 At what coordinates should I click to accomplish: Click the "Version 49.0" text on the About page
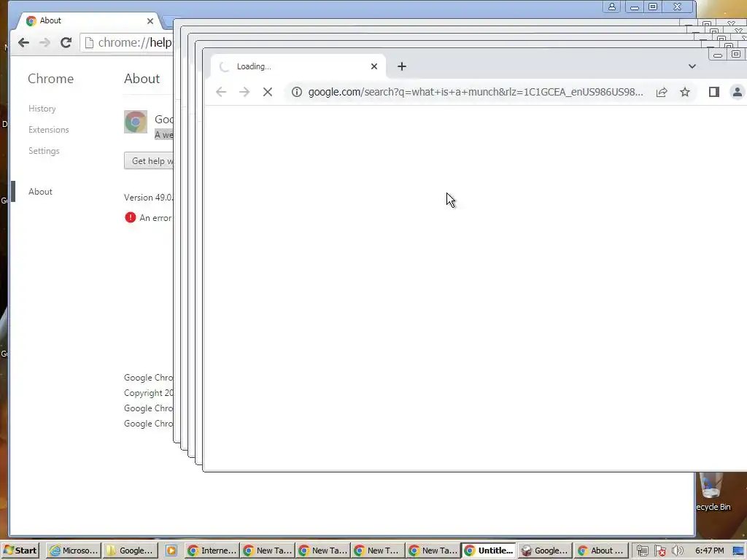pos(149,197)
